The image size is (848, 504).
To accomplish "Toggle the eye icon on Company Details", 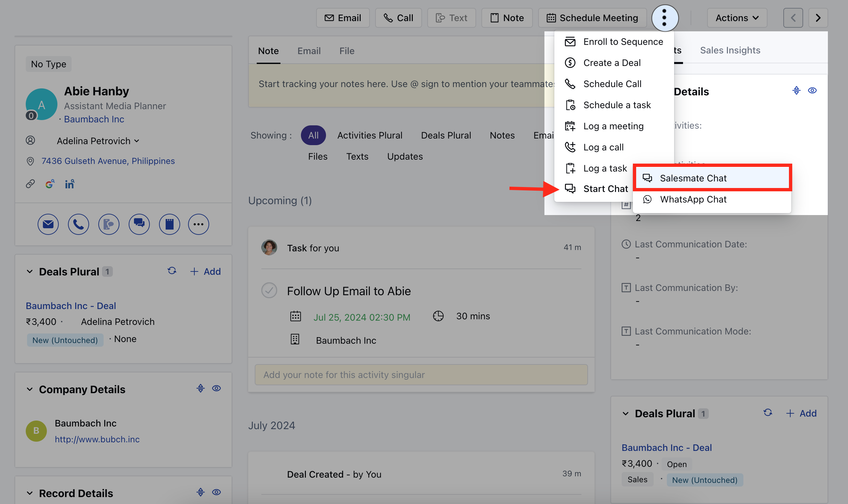I will click(x=216, y=388).
